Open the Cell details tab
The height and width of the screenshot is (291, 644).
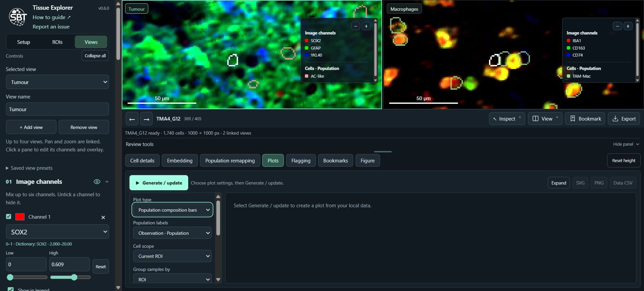(142, 160)
